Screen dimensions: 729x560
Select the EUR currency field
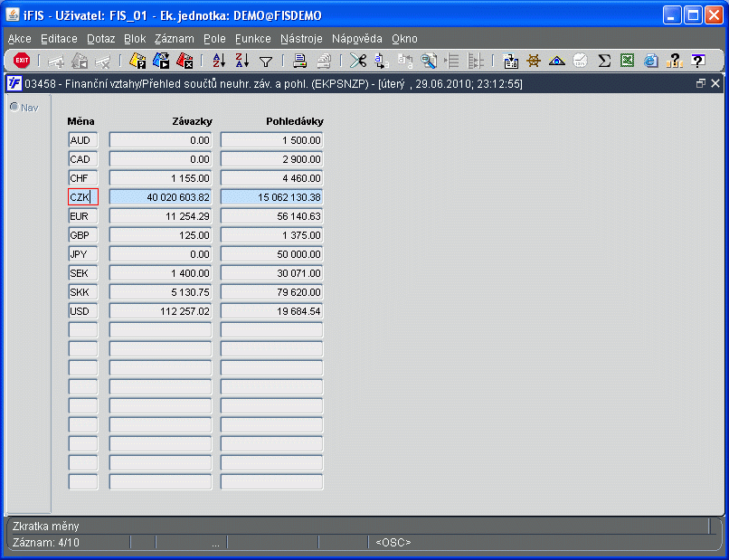coord(83,216)
